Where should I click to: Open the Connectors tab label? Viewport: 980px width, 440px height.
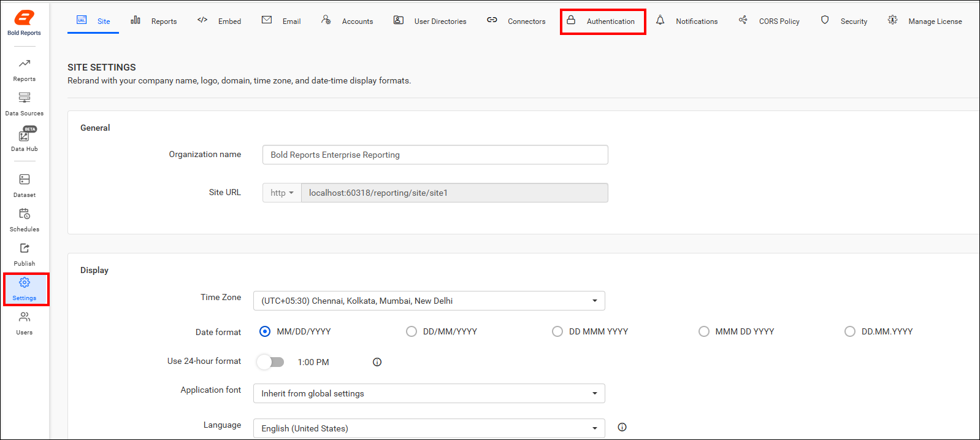526,21
